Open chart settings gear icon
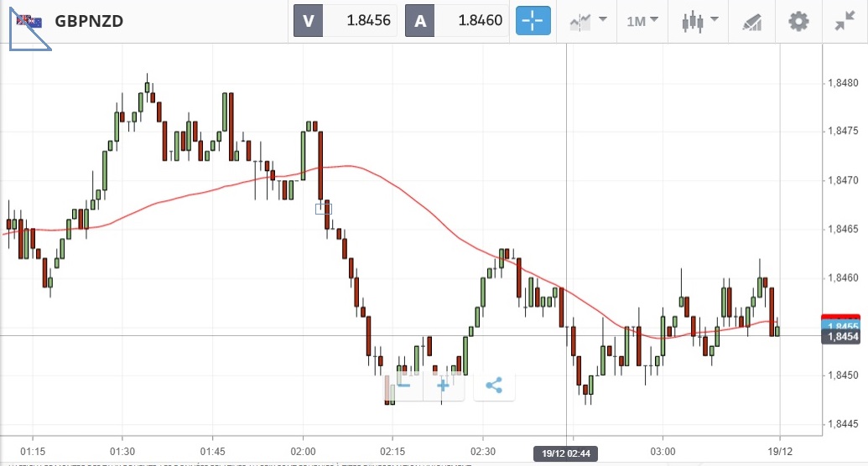Image resolution: width=868 pixels, height=466 pixels. [798, 21]
